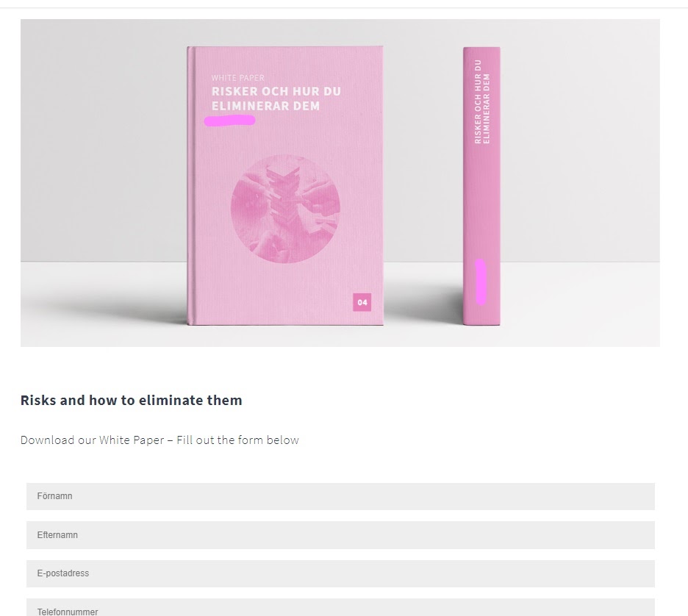Click into the Telefonnummer field
Screen dimensions: 688x616
pos(340,608)
